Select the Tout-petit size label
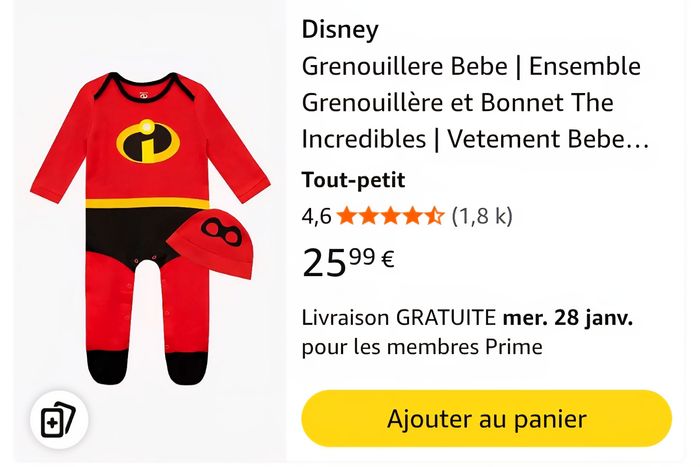Screen dimensions: 700x467 [x=353, y=181]
